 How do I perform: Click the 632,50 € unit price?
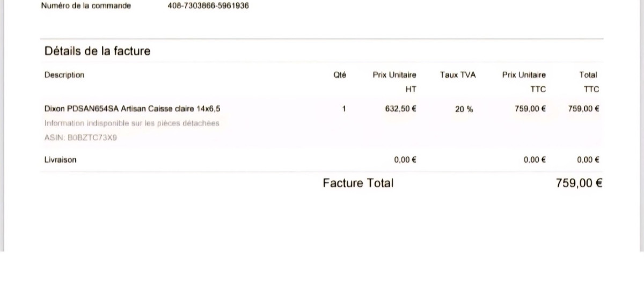(401, 109)
